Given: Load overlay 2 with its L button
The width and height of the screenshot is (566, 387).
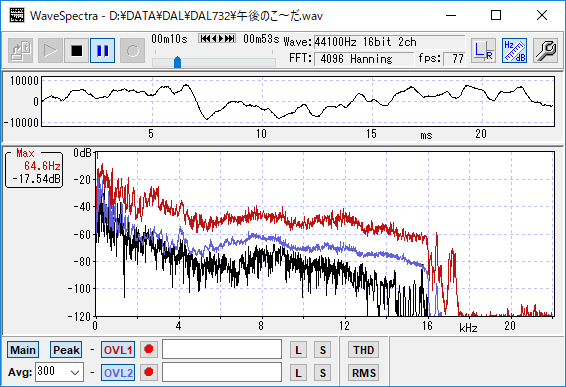Looking at the screenshot, I should [298, 373].
